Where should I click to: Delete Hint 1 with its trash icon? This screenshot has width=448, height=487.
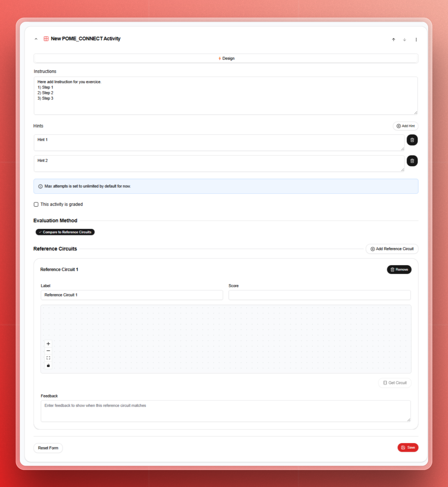412,140
